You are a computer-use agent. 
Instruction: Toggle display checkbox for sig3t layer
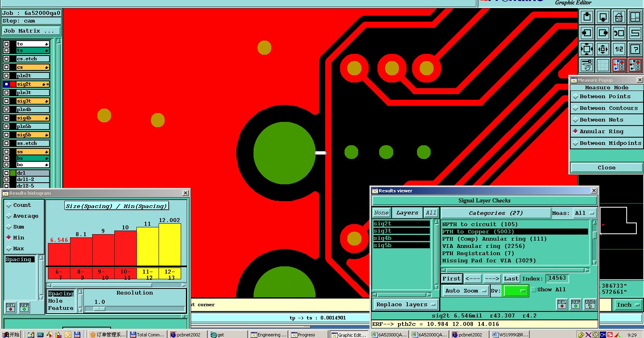click(x=6, y=101)
